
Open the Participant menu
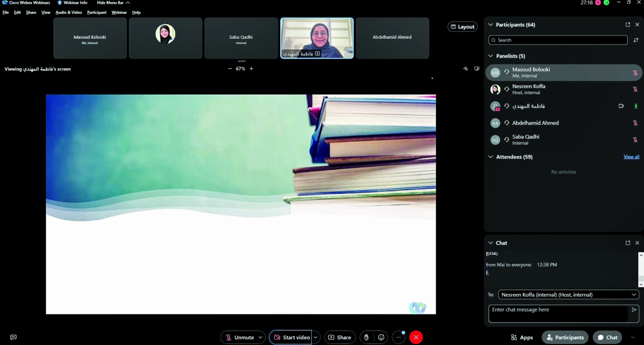click(97, 12)
